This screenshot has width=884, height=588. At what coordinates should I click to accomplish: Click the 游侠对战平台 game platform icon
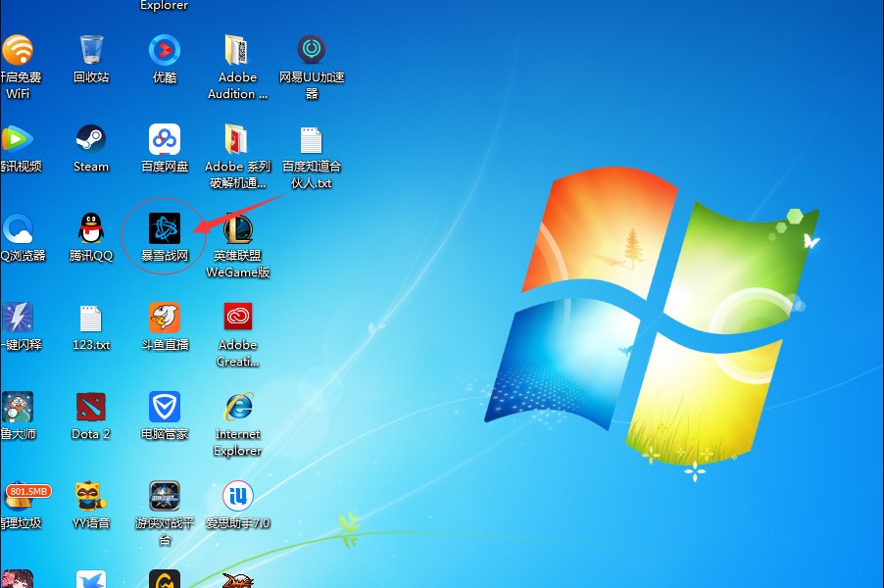165,496
